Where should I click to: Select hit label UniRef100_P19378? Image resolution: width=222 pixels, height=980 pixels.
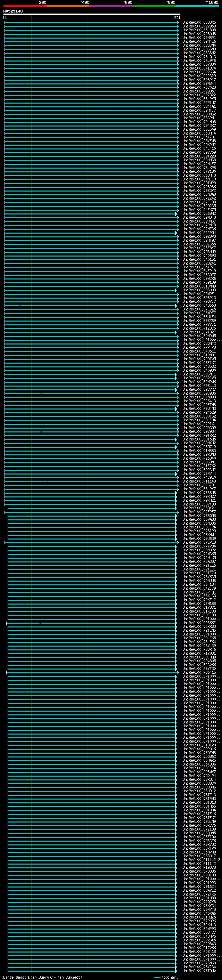pos(199,868)
